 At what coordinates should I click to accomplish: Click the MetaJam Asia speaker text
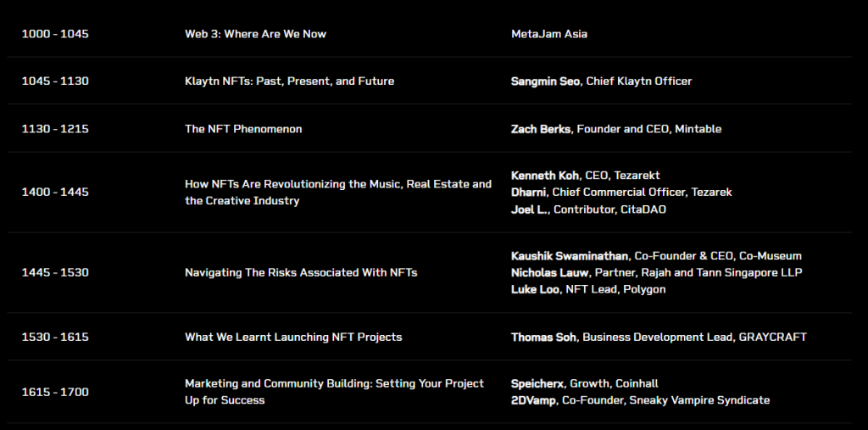[x=549, y=34]
